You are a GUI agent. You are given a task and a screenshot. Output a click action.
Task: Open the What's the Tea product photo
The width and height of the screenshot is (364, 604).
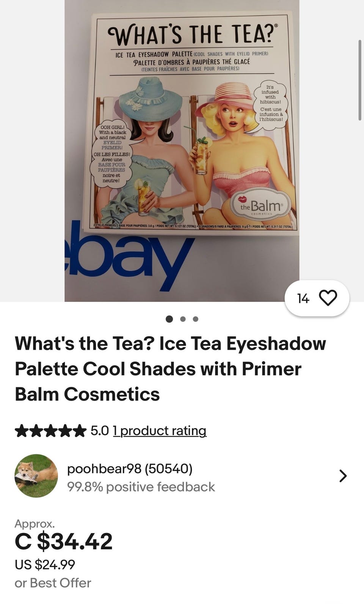182,151
